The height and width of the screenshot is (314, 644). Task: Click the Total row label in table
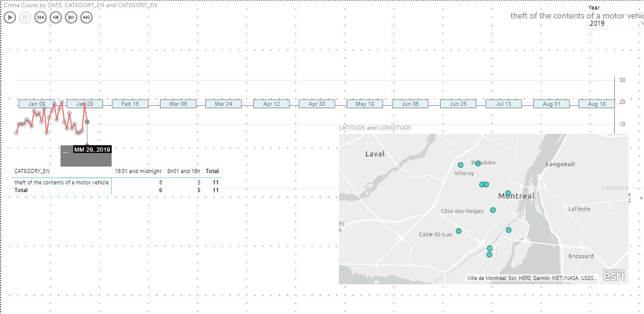click(21, 190)
